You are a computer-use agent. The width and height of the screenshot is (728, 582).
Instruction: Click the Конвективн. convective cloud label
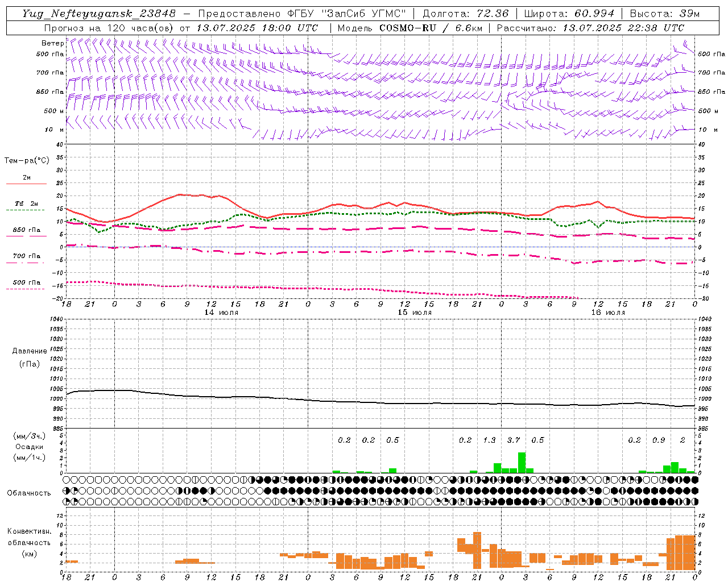30,531
